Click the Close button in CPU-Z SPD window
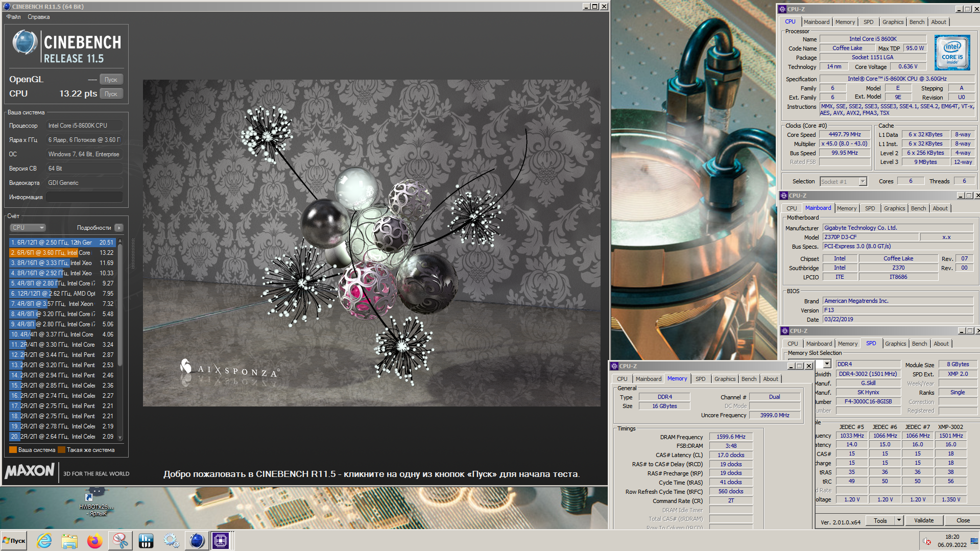This screenshot has width=980, height=551. (963, 520)
